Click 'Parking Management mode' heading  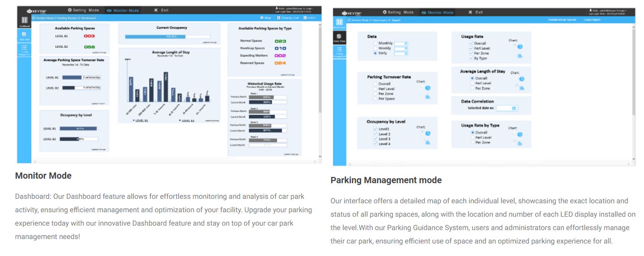[386, 180]
